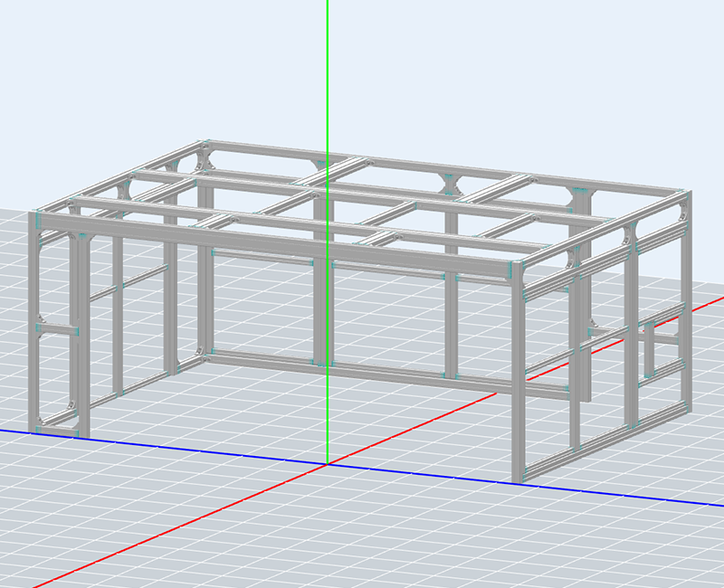Select the H-shaped bracket on the left side

click(57, 329)
